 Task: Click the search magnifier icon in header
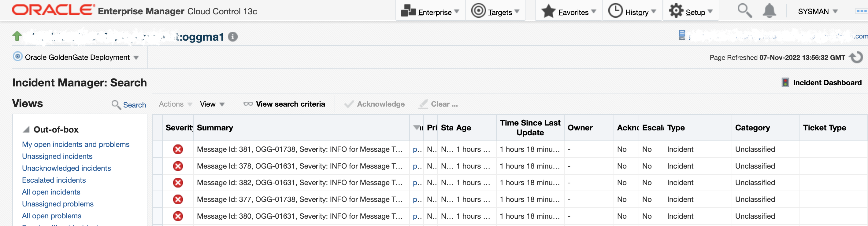point(744,11)
